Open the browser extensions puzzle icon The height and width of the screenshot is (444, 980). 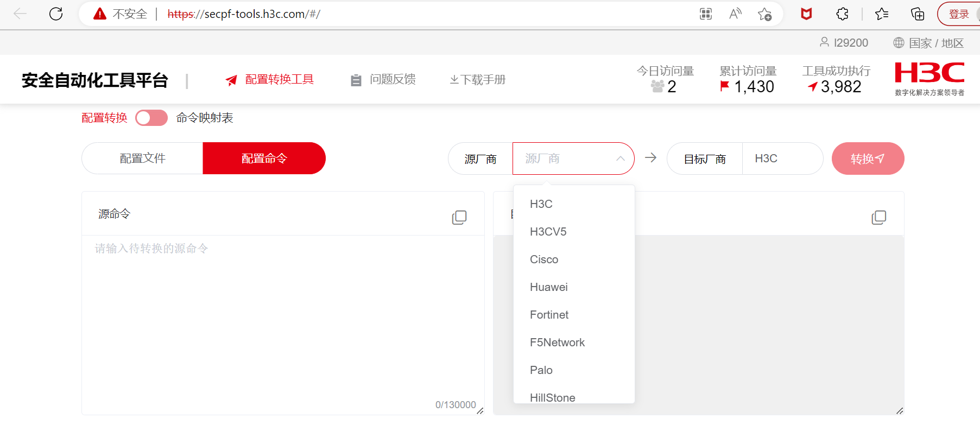tap(842, 14)
